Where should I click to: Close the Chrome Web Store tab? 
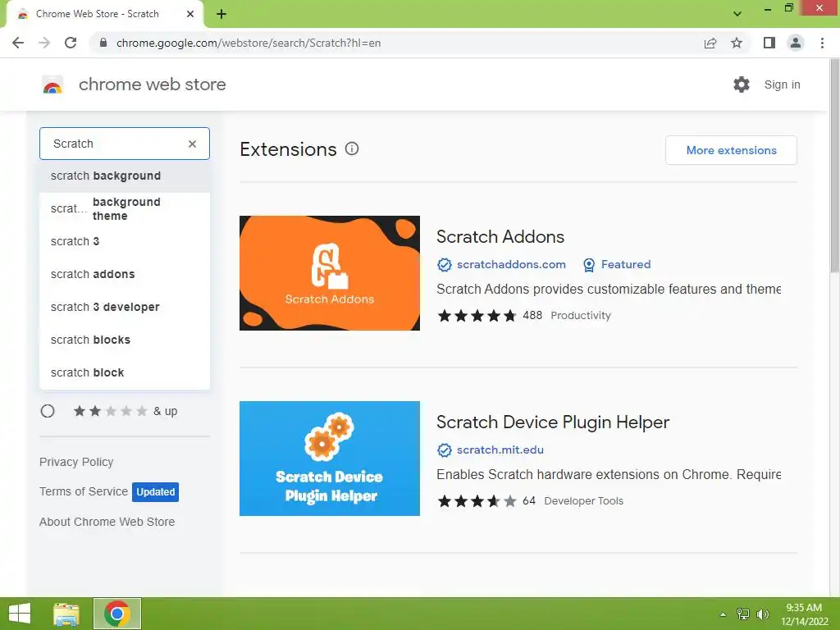[x=190, y=14]
